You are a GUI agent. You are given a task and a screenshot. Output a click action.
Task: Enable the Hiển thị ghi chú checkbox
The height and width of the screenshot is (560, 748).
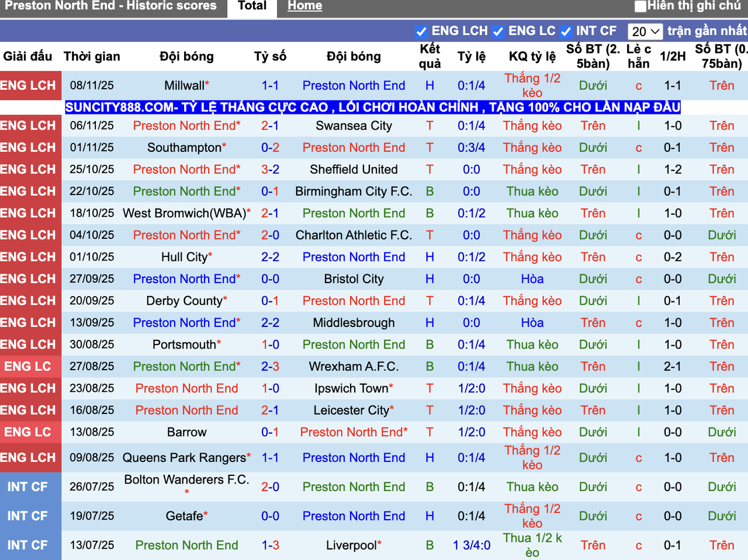click(640, 6)
